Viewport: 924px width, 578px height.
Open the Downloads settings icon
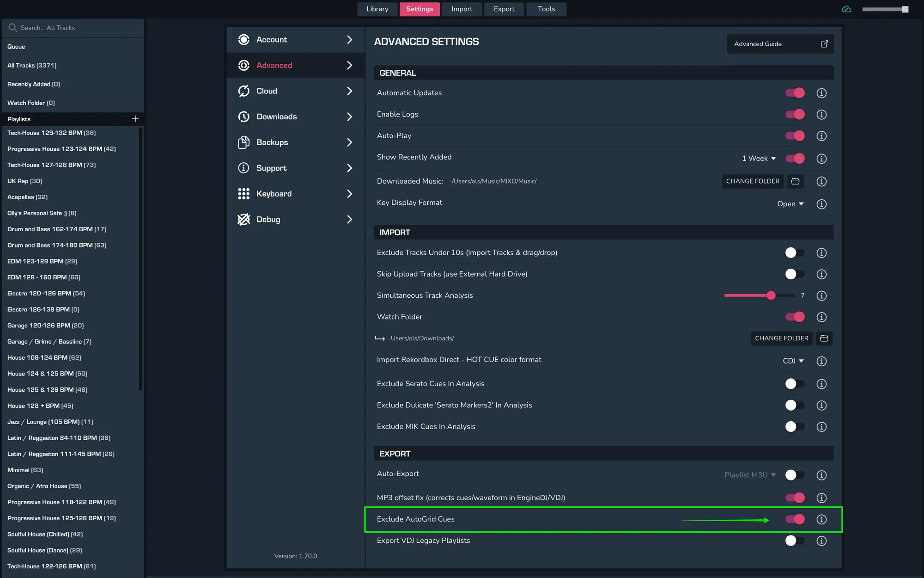click(243, 117)
